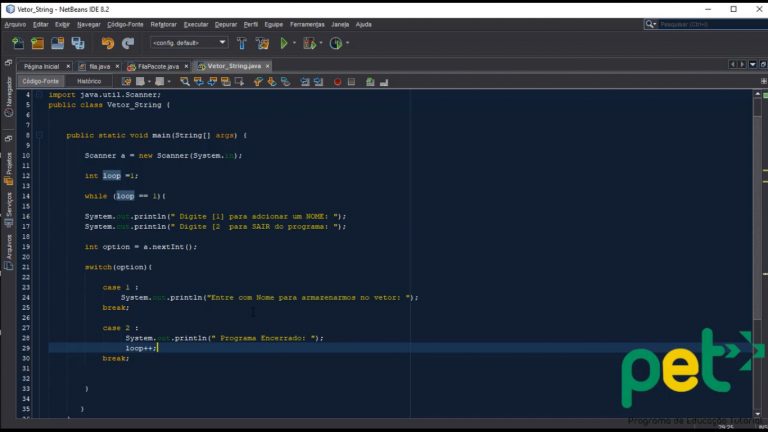The image size is (768, 432).
Task: Click the Build Project hammer icon
Action: 242,43
